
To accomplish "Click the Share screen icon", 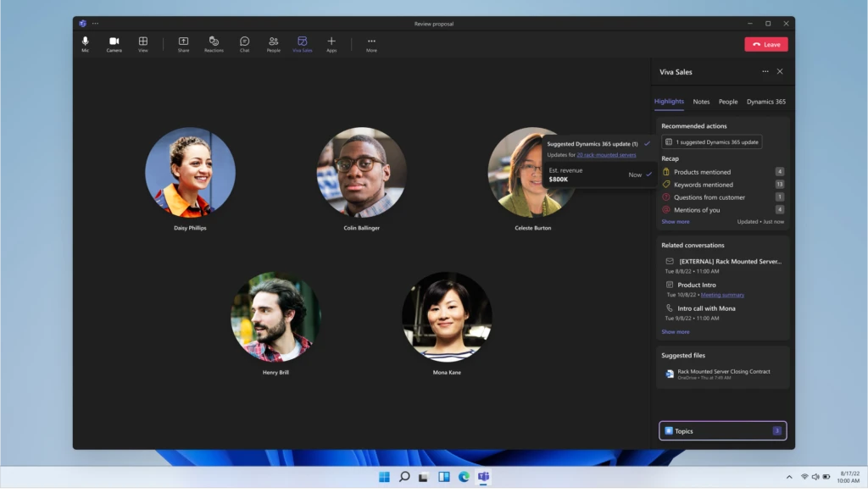I will (x=183, y=42).
